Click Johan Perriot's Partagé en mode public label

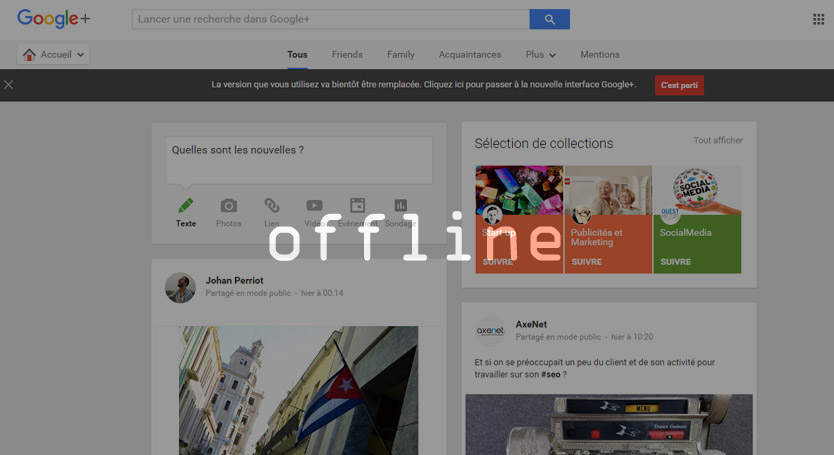(x=248, y=293)
